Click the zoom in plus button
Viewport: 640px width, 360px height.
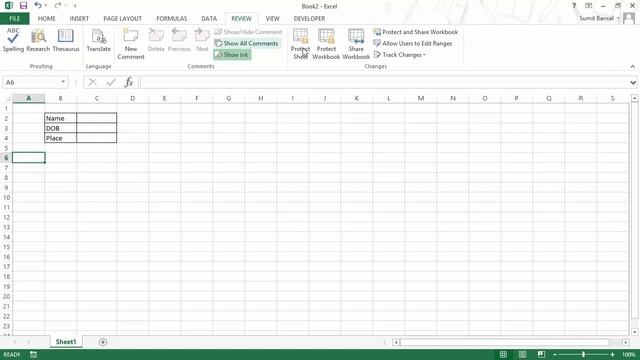point(612,355)
